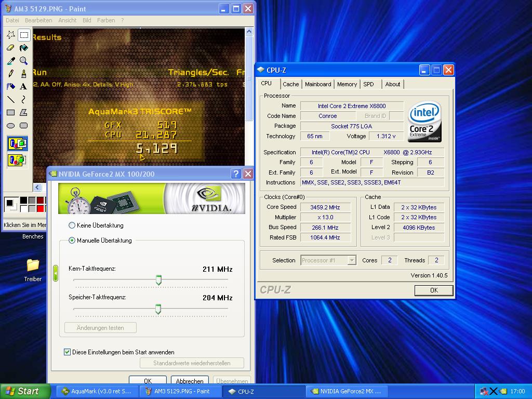Click the CPU-Z taskbar button
This screenshot has width=532, height=399.
click(x=263, y=391)
